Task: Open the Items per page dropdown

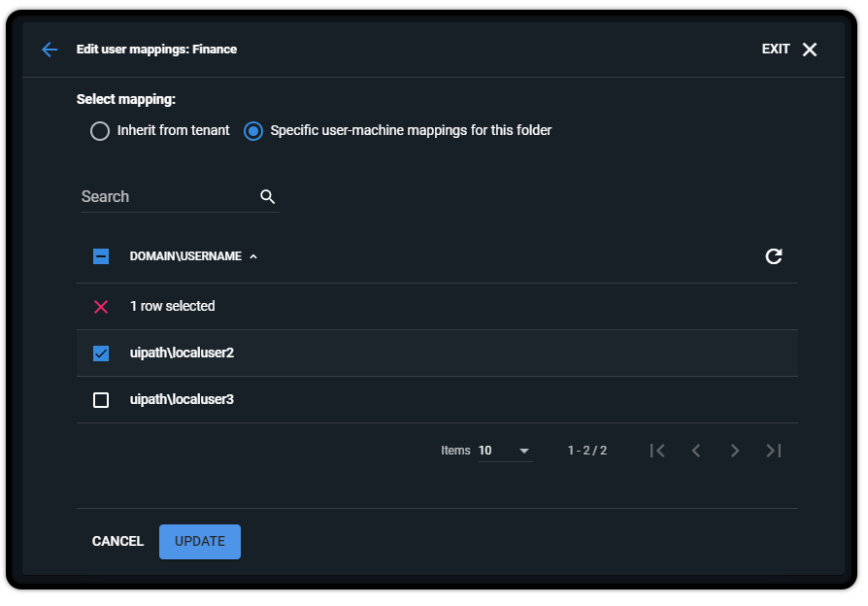Action: point(505,450)
